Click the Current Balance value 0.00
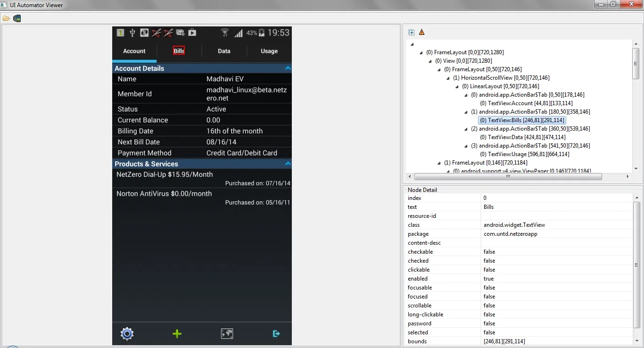Screen dimensions: 644x348 coord(213,120)
